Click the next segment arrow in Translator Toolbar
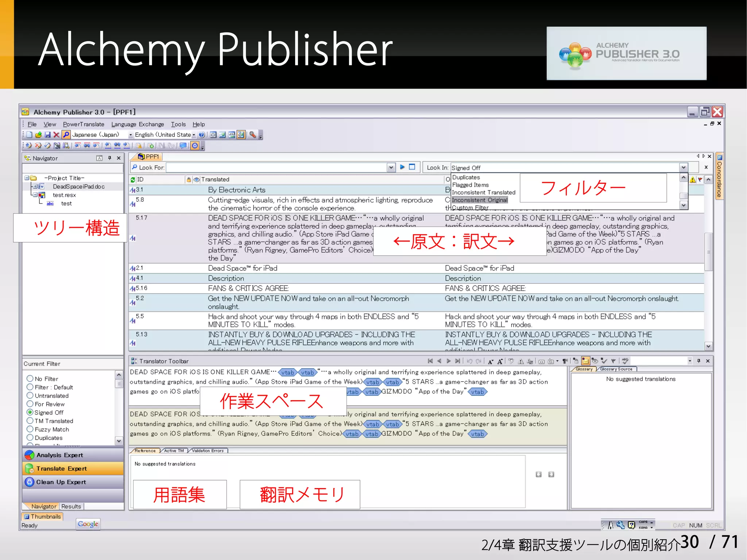Screen dimensions: 747x560 (x=449, y=361)
